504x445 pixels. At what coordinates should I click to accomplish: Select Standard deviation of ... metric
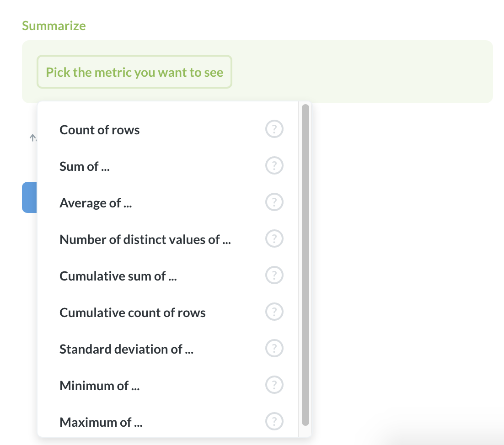coord(126,349)
